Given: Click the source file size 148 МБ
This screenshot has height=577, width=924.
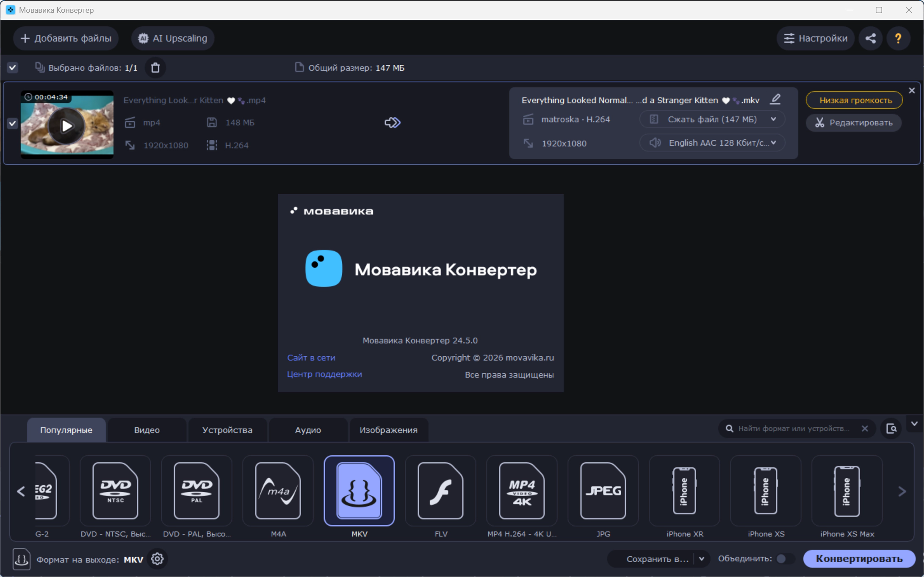Looking at the screenshot, I should click(240, 123).
